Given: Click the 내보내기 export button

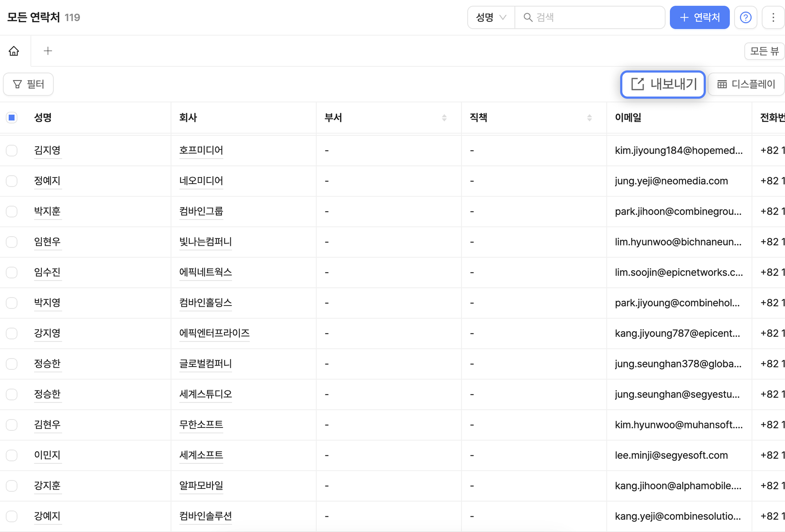Looking at the screenshot, I should (x=663, y=84).
